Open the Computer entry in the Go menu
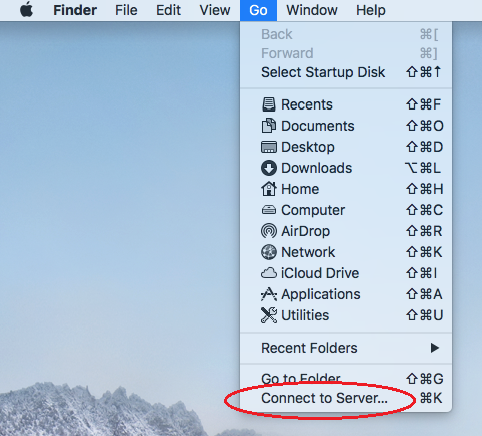This screenshot has width=482, height=436. (346, 210)
